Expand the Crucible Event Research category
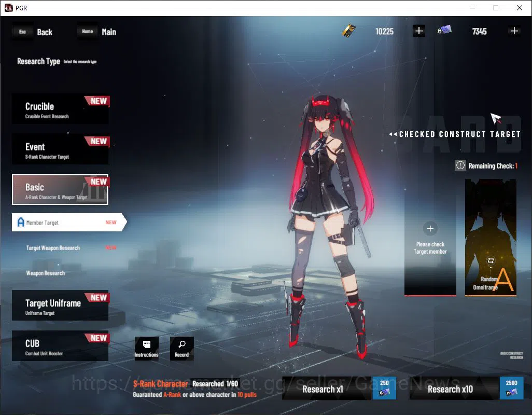Image resolution: width=532 pixels, height=415 pixels. click(60, 109)
